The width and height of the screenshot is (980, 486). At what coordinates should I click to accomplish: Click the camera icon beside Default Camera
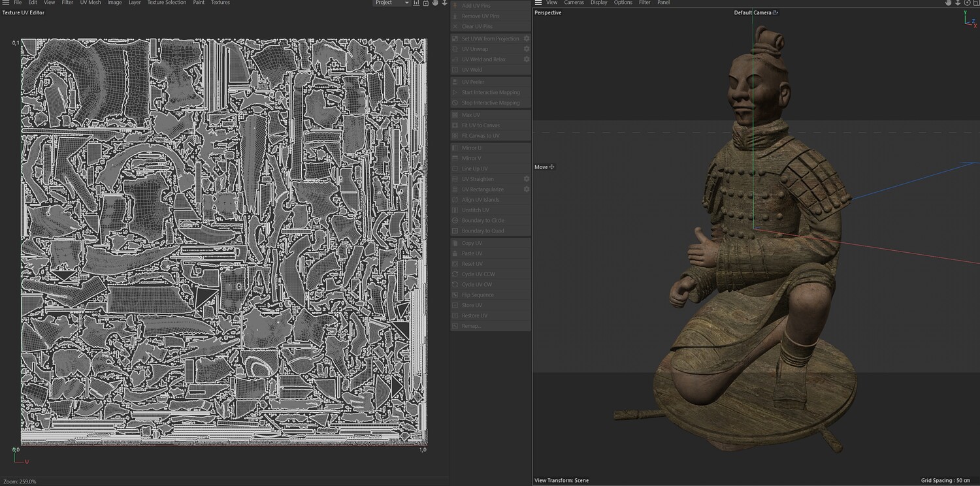(776, 12)
